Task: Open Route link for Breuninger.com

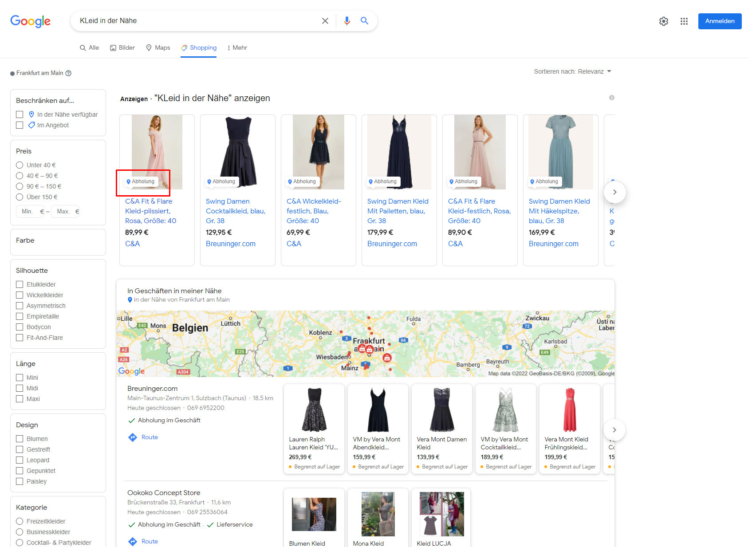Action: click(x=150, y=437)
